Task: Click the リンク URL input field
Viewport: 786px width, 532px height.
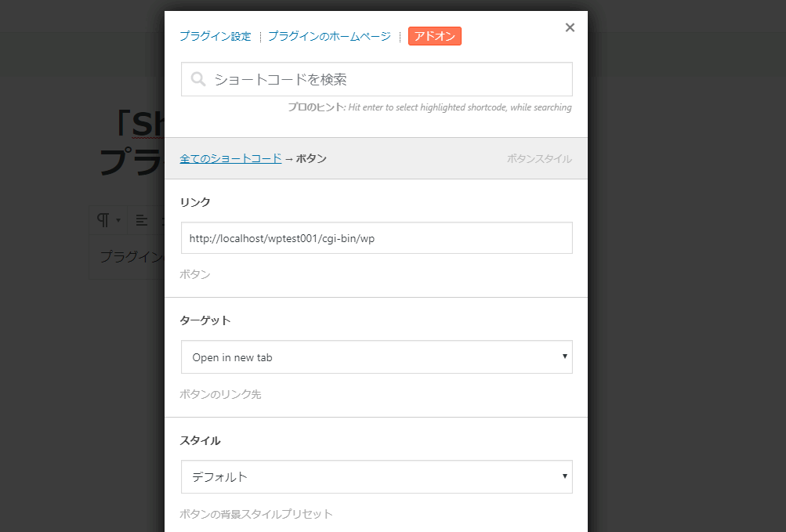Action: [376, 238]
